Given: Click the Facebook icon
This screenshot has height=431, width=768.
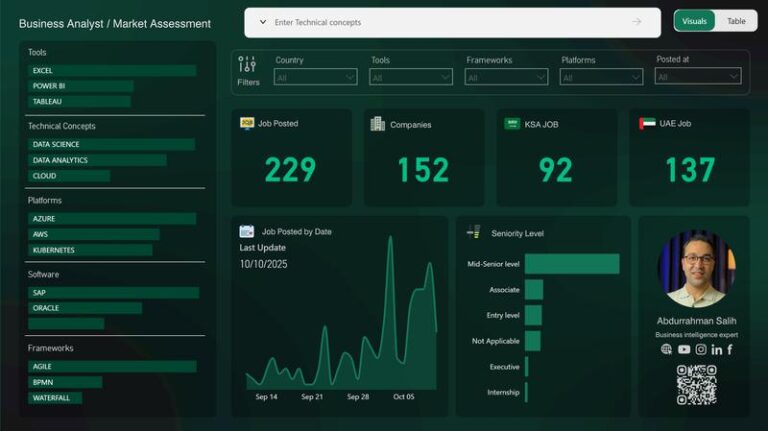Looking at the screenshot, I should (x=730, y=349).
